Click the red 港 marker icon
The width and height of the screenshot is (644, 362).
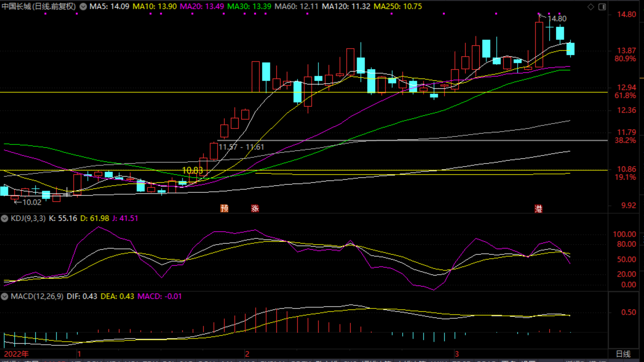pyautogui.click(x=538, y=209)
